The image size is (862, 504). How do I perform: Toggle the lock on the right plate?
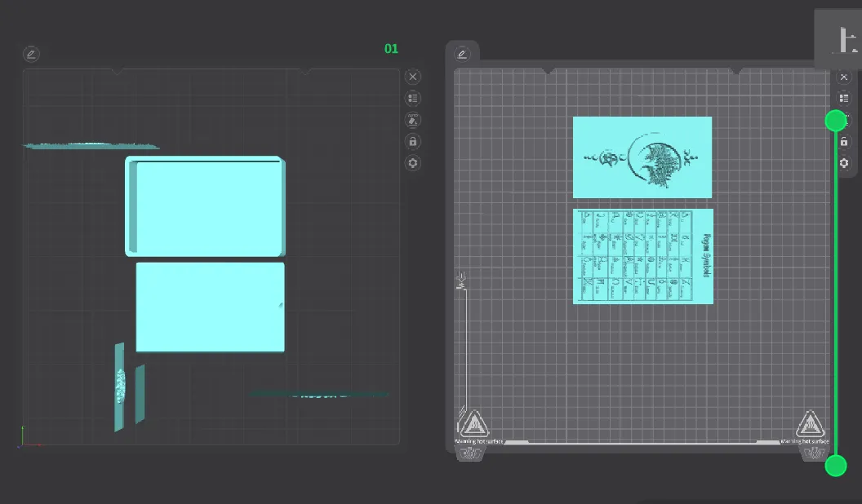pos(843,141)
